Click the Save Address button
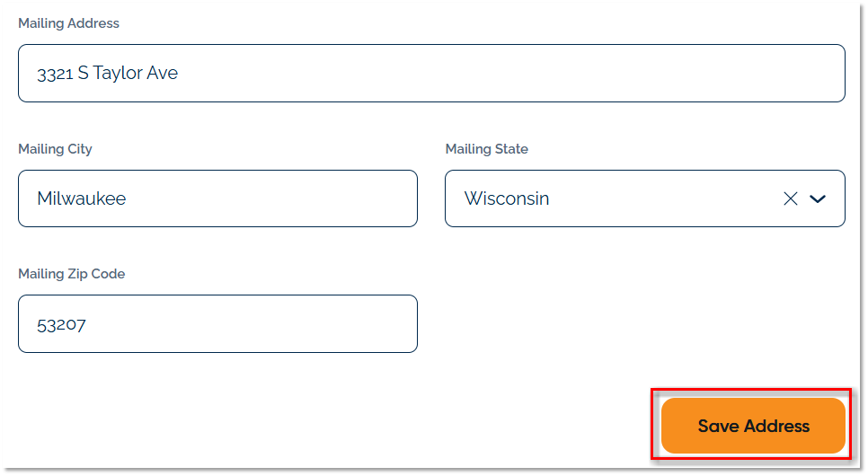The width and height of the screenshot is (868, 476). (753, 426)
